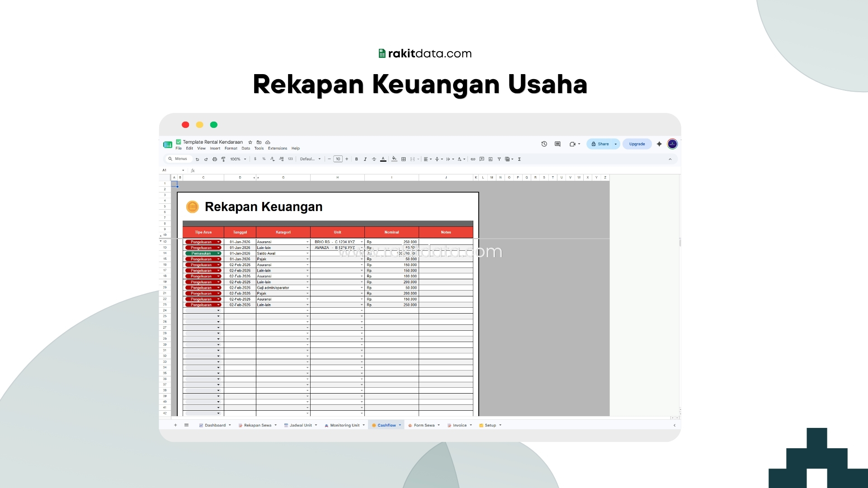Open version history clock icon

(544, 144)
